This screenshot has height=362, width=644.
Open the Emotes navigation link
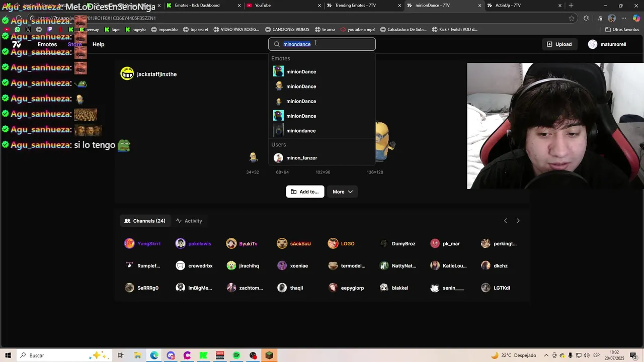(x=47, y=44)
